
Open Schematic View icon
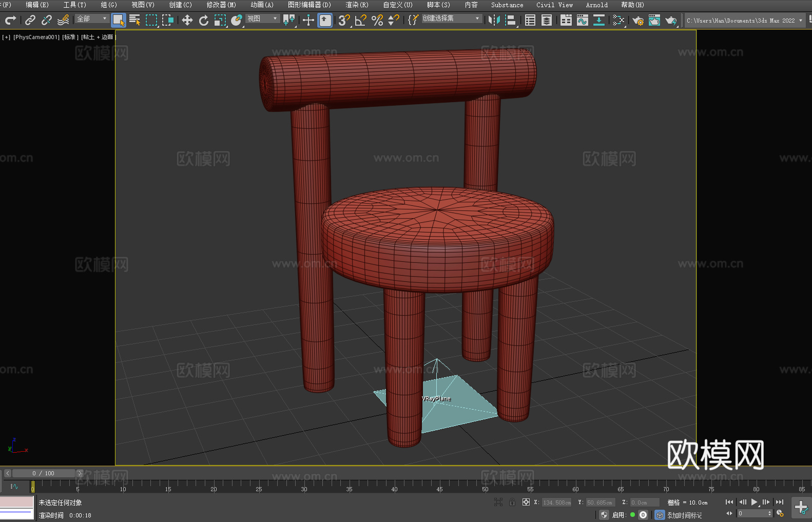point(599,21)
